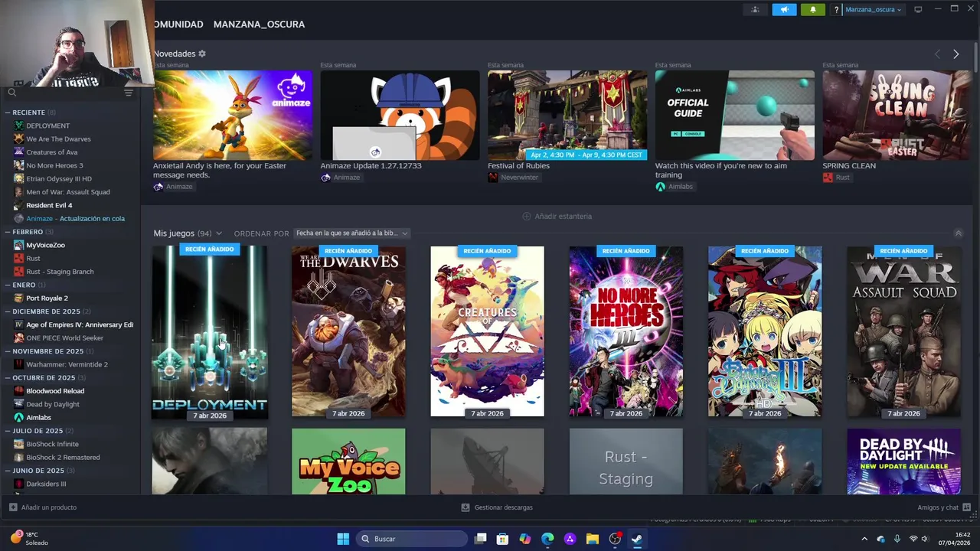The image size is (980, 551).
Task: Open Windows Start menu
Action: (343, 539)
